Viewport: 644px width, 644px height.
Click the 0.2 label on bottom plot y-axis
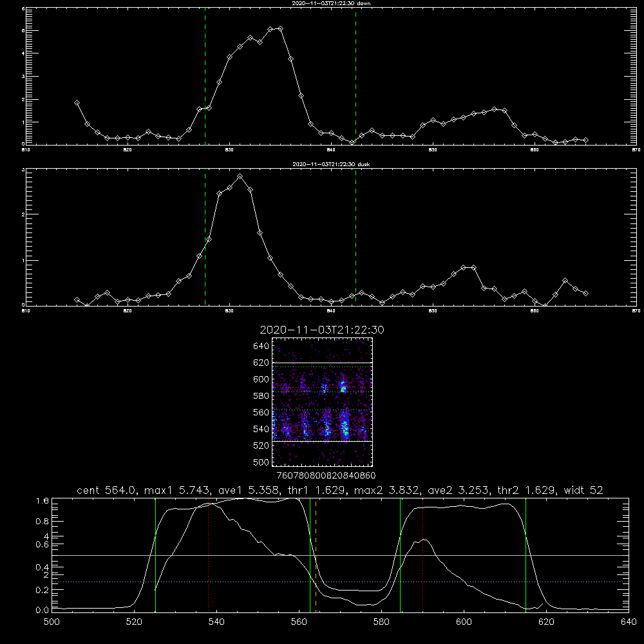coord(43,590)
